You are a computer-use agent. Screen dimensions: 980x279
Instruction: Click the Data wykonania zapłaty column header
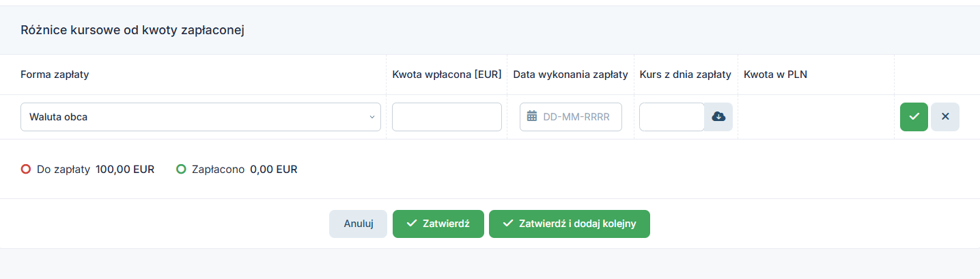[570, 75]
